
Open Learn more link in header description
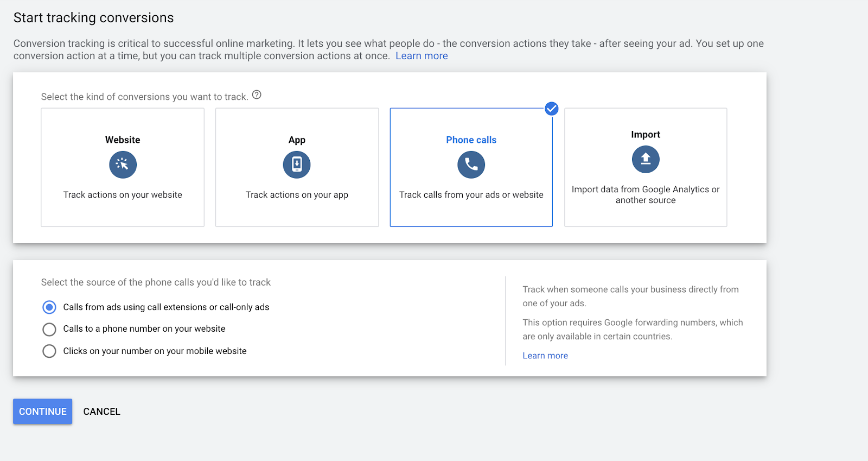422,56
